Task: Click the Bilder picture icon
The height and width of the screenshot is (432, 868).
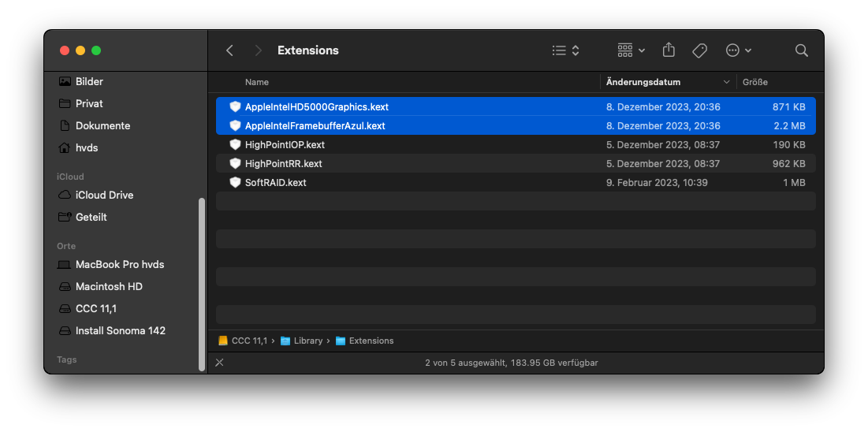Action: [x=65, y=81]
